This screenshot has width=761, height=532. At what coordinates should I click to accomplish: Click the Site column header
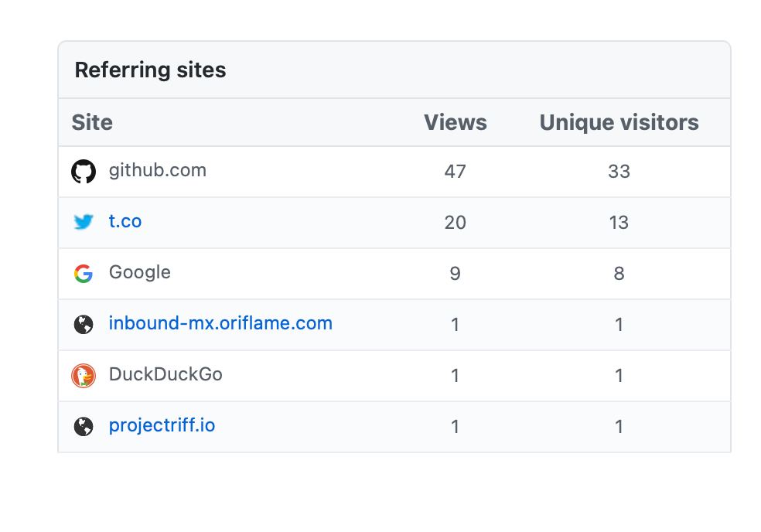(92, 122)
